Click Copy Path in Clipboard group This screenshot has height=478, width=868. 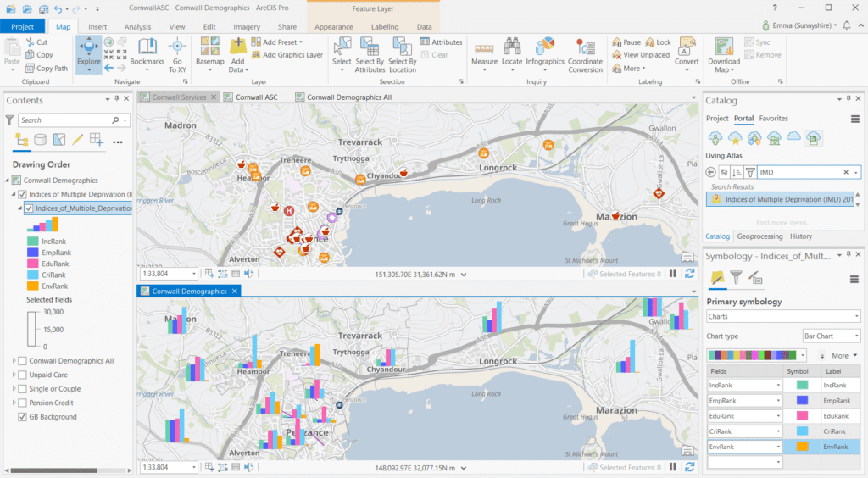click(47, 69)
